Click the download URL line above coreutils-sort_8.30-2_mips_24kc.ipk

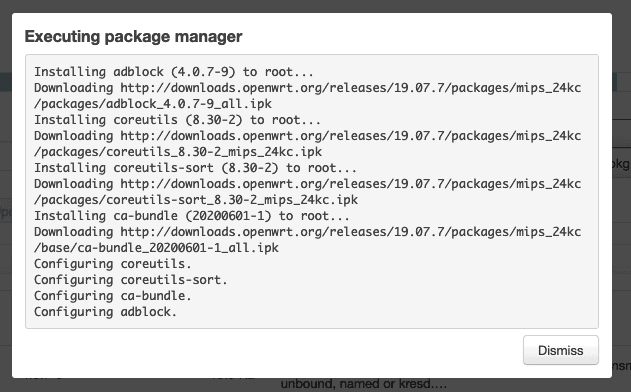[x=307, y=184]
